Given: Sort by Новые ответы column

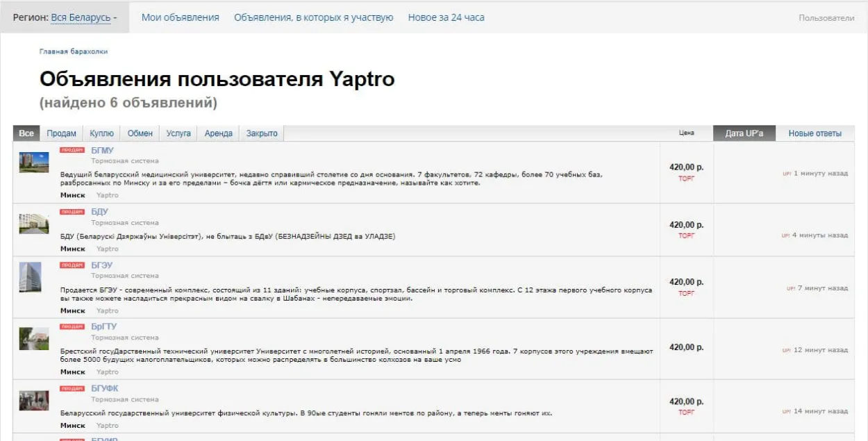Looking at the screenshot, I should (815, 133).
